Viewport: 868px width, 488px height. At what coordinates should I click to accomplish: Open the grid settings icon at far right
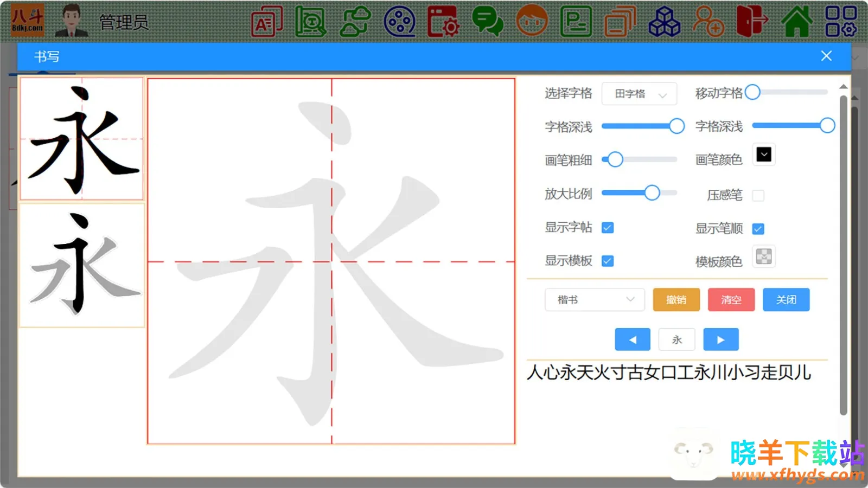(840, 22)
